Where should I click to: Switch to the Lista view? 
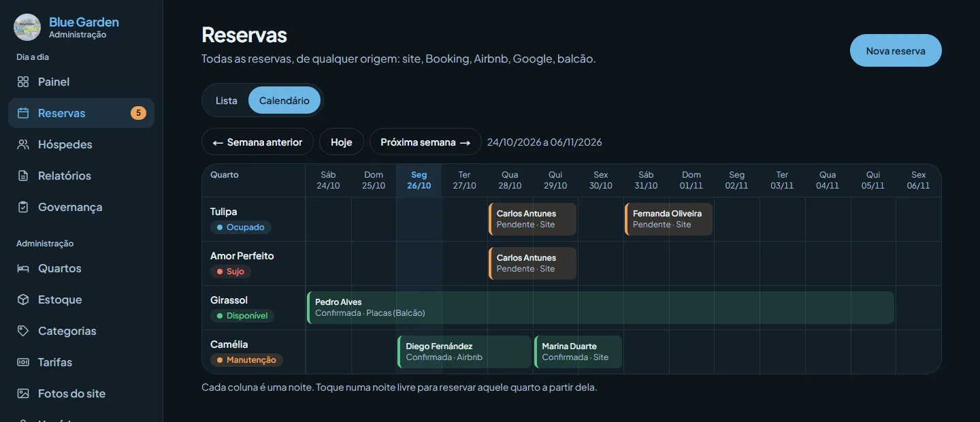pyautogui.click(x=227, y=100)
